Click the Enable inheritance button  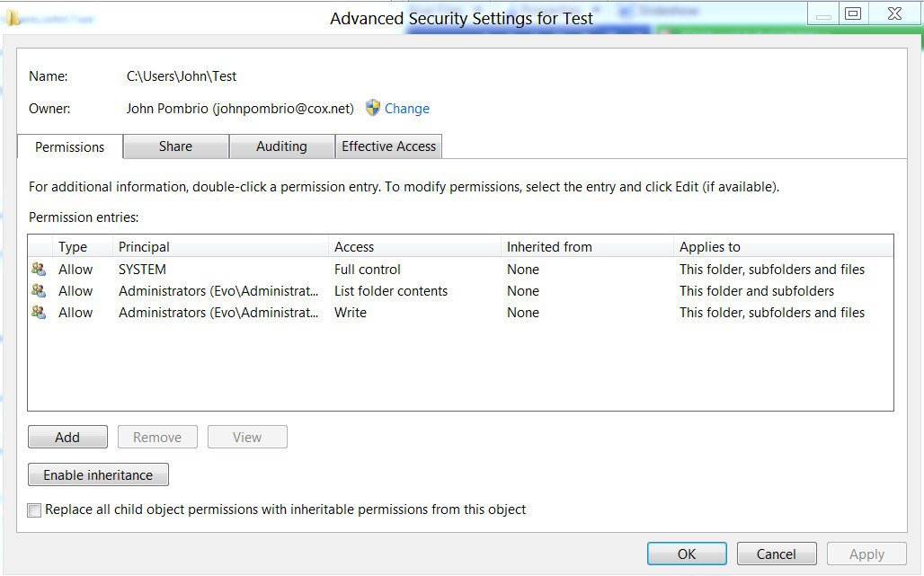coord(97,474)
